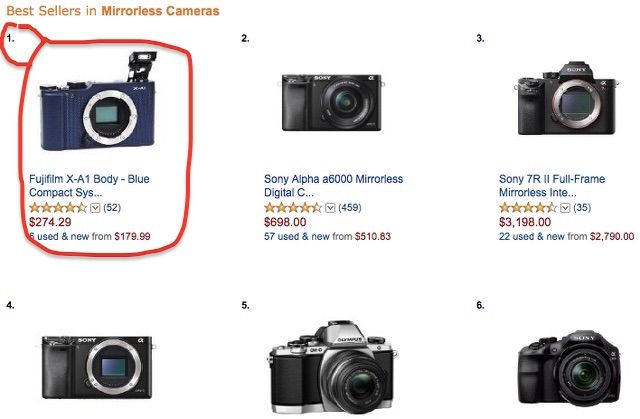View the 459 reviews for the Sony a6000
The width and height of the screenshot is (640, 419).
350,208
